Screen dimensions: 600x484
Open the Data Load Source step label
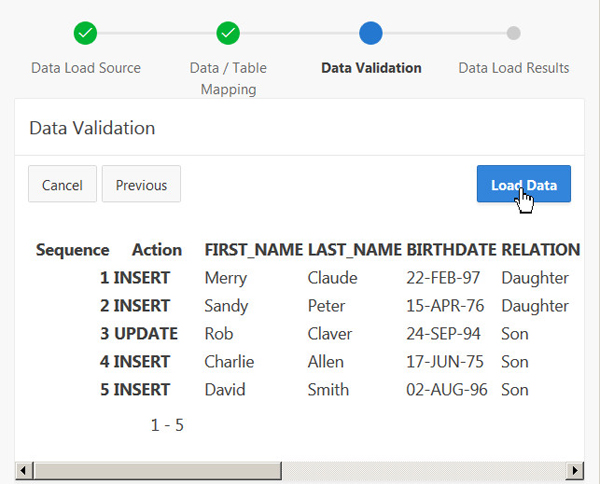86,68
